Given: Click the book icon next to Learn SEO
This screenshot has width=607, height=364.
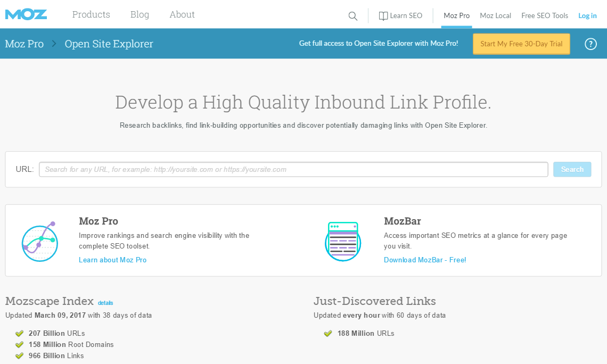Looking at the screenshot, I should (x=382, y=15).
